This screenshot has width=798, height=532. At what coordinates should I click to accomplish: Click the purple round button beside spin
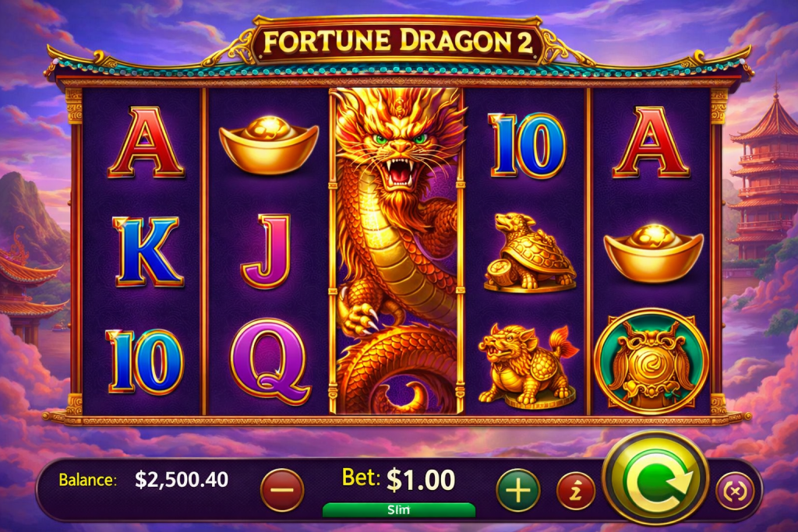click(x=735, y=491)
